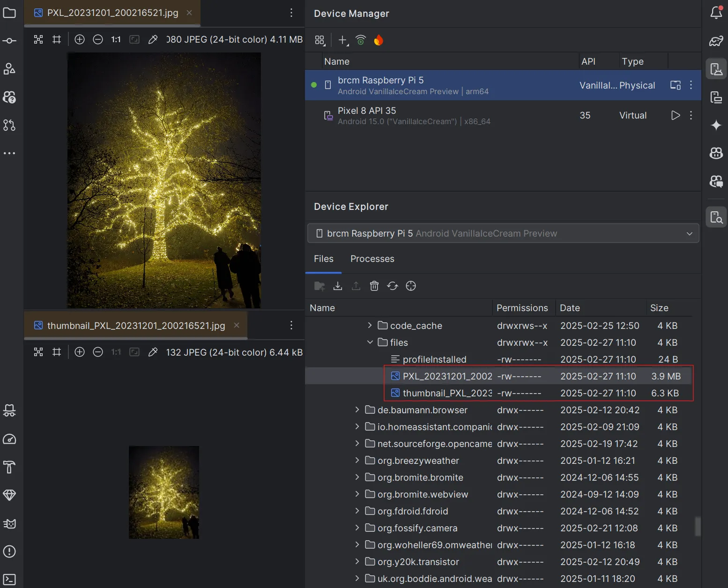Open the Gemini sparkle assistant
This screenshot has width=728, height=588.
(x=716, y=125)
